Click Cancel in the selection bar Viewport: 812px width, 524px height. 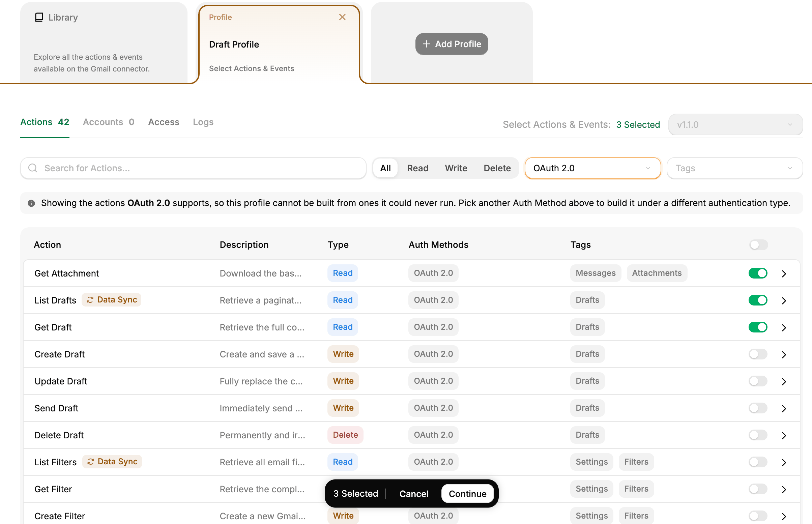[414, 493]
